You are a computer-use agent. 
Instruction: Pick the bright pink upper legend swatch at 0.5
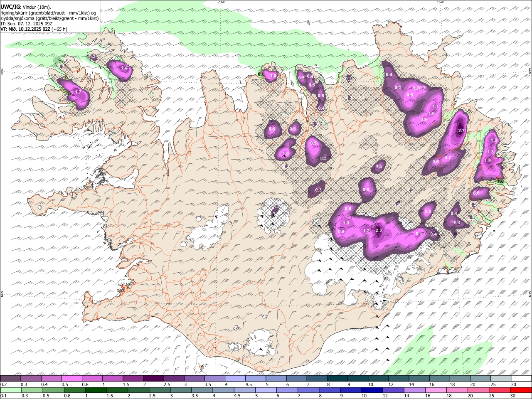(x=72, y=379)
